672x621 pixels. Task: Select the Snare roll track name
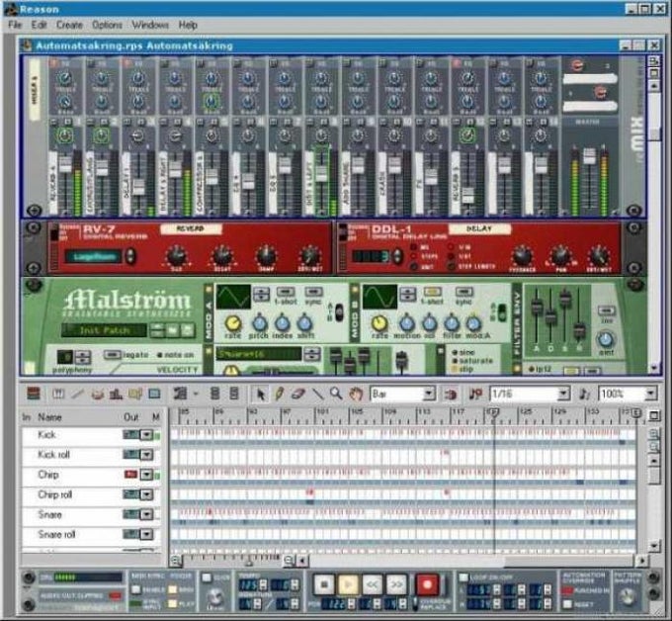coord(56,534)
